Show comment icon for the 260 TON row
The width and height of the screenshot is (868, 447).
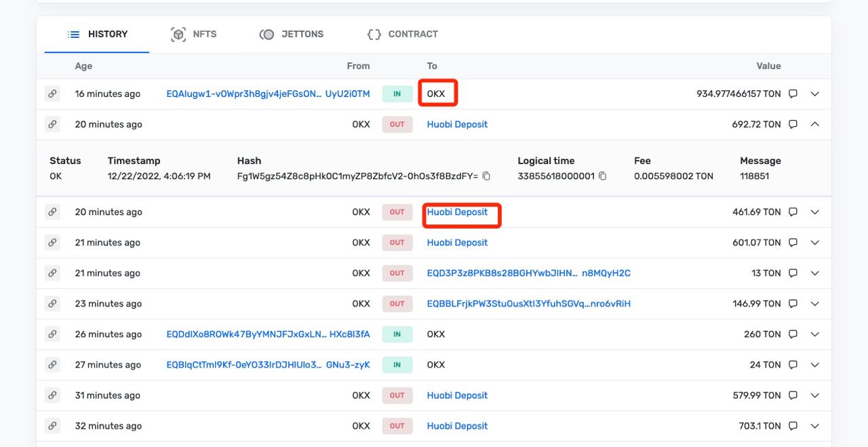pyautogui.click(x=793, y=334)
